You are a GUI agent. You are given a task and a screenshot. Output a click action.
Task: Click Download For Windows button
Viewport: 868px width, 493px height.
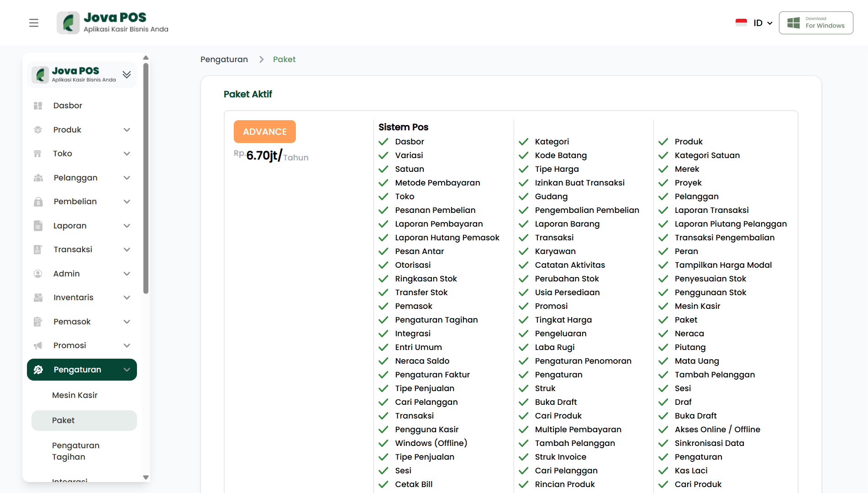point(816,23)
